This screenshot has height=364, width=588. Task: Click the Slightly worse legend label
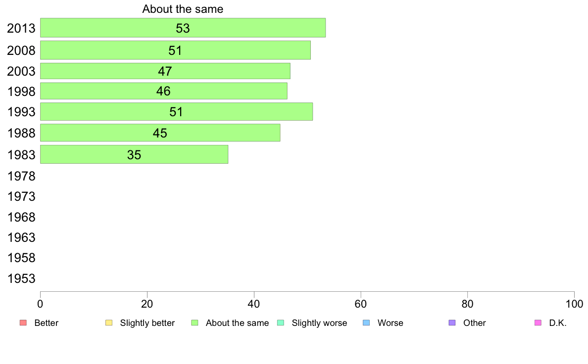coord(320,323)
